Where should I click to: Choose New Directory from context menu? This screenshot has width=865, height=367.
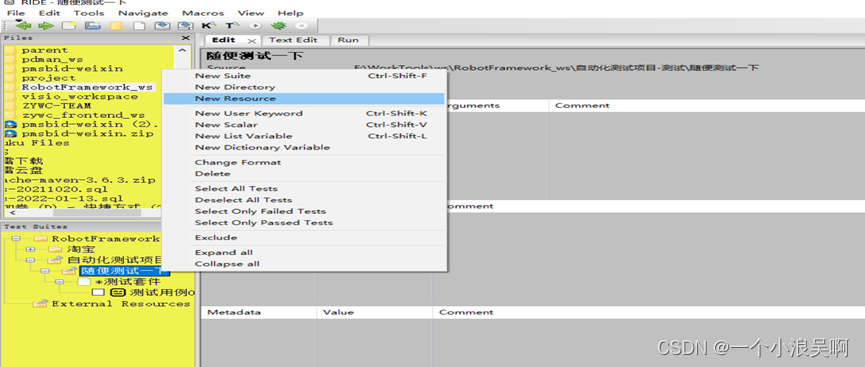click(305, 87)
